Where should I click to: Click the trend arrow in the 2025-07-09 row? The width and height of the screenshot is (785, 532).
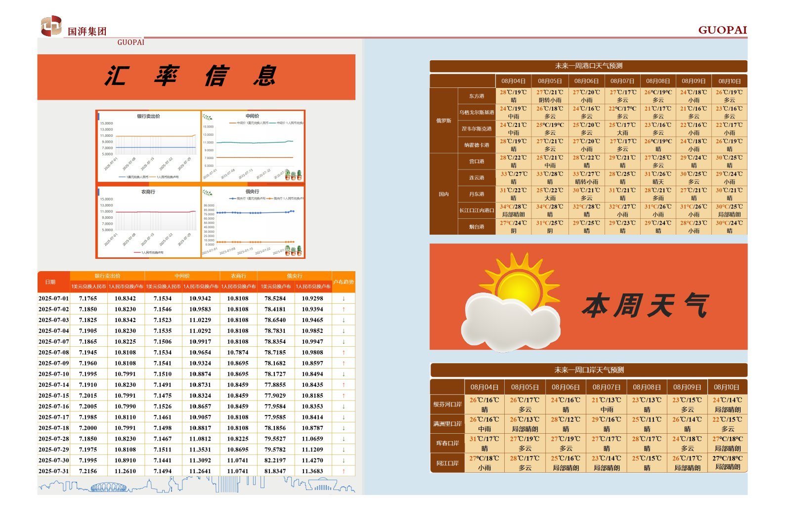344,363
